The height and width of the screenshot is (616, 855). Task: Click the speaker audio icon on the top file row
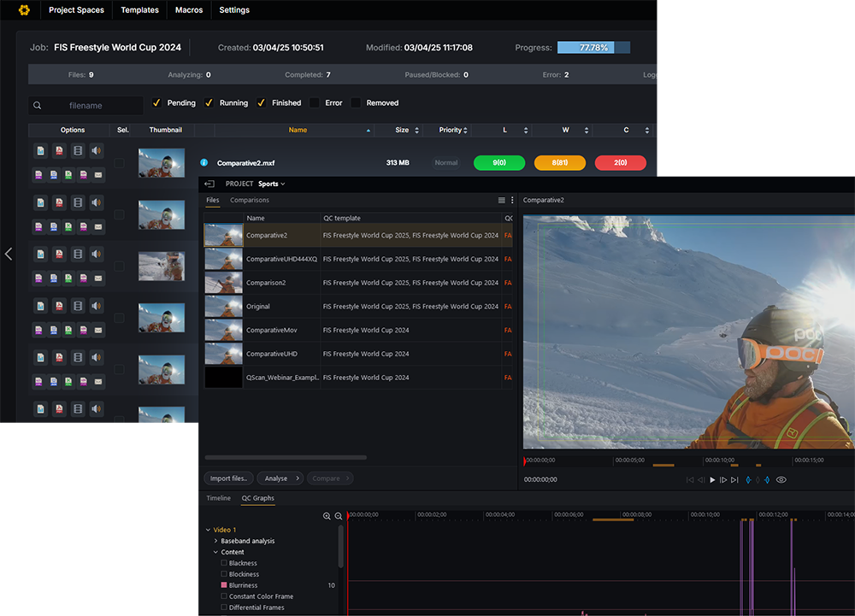95,150
